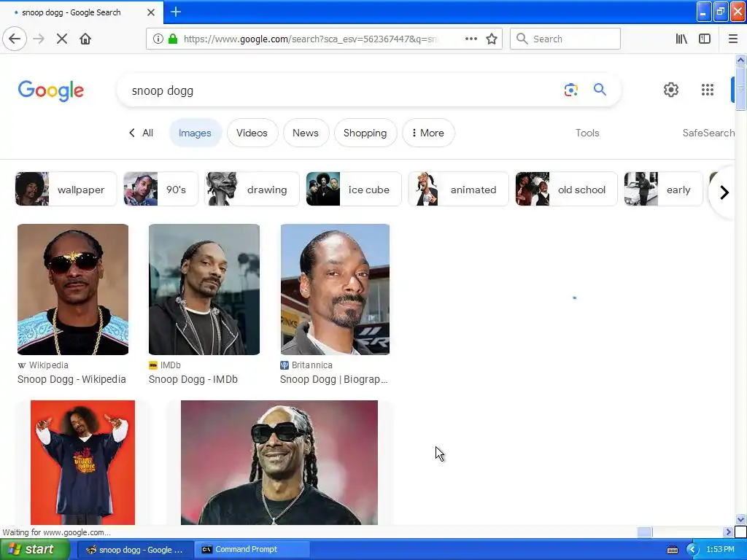Viewport: 747px width, 560px height.
Task: Click the horizontal scrollbar thumb
Action: click(645, 532)
